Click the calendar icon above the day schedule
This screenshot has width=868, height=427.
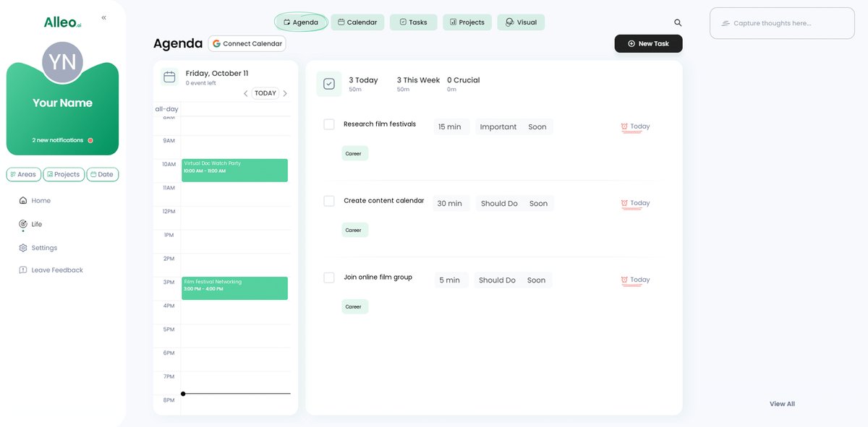click(x=169, y=76)
